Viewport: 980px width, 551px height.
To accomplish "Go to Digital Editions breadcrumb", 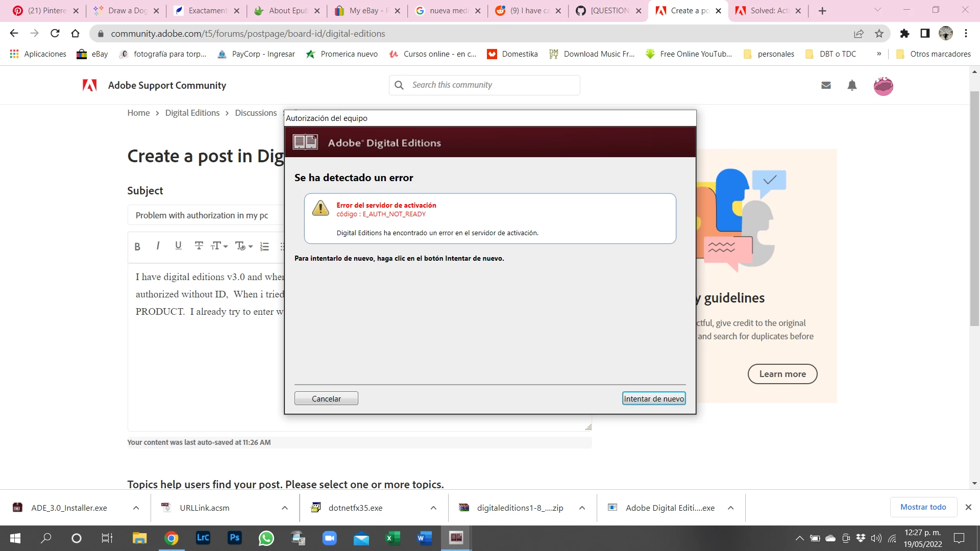I will point(192,113).
